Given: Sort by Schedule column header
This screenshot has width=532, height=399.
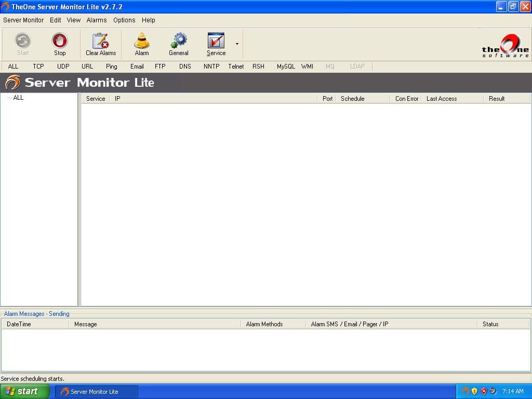Looking at the screenshot, I should click(x=363, y=99).
